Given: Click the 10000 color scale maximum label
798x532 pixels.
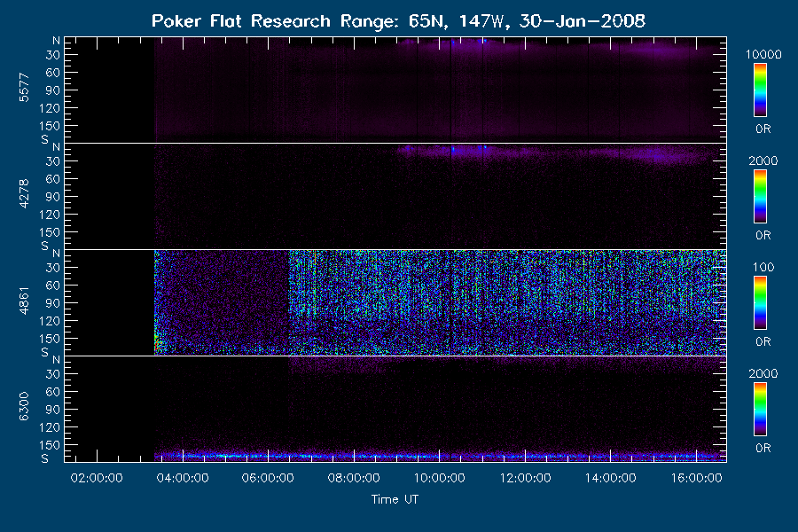Looking at the screenshot, I should [763, 54].
